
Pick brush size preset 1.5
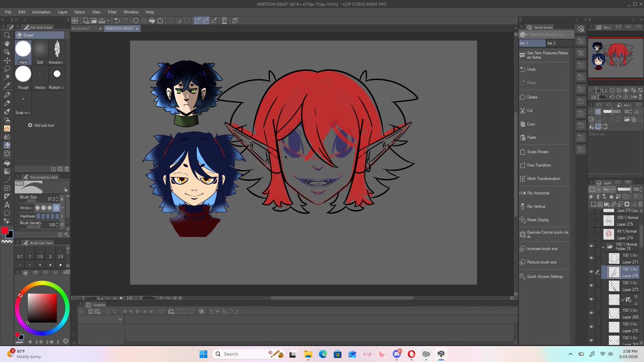pyautogui.click(x=40, y=255)
